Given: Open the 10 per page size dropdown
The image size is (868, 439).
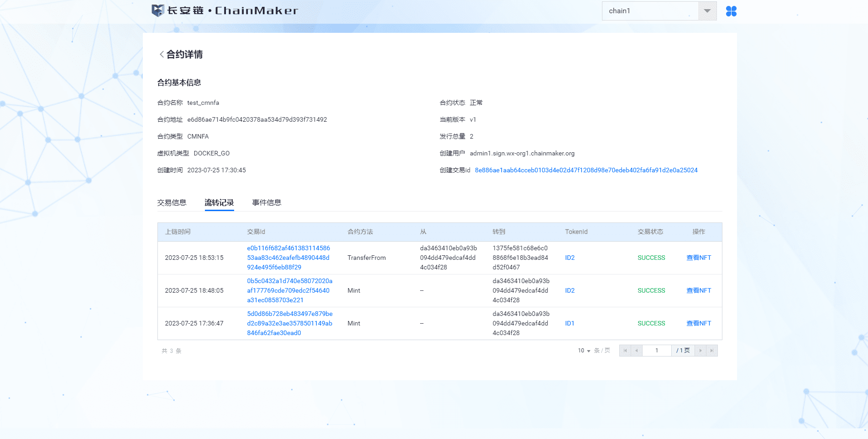Looking at the screenshot, I should [584, 351].
